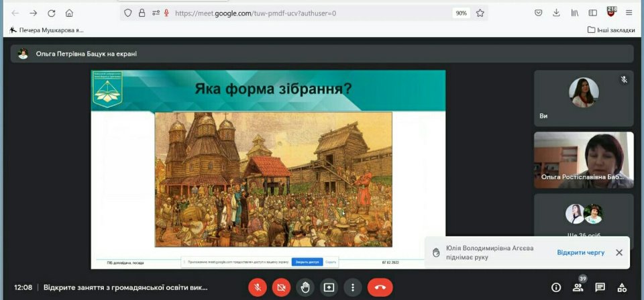Select Ольга Ростіславівна participant video tile

click(583, 160)
